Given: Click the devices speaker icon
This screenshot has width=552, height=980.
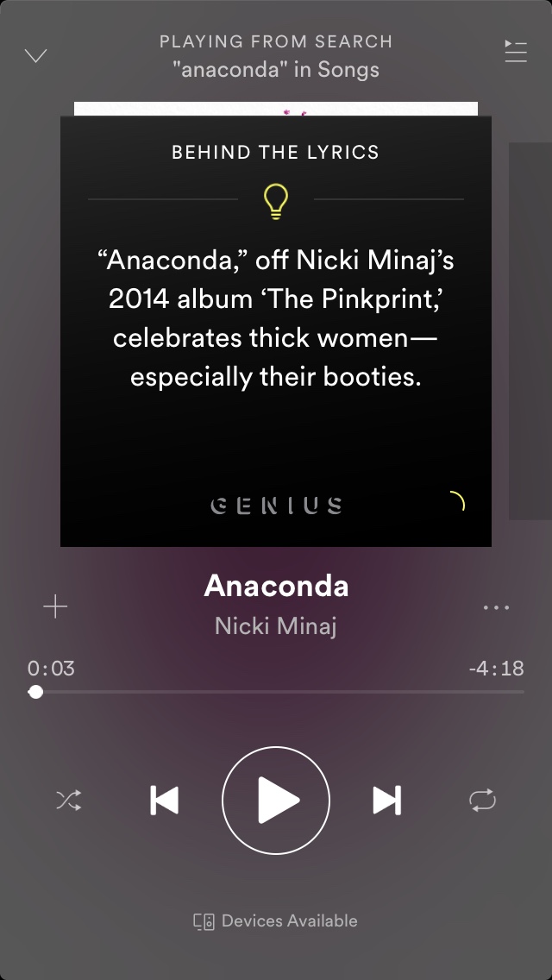Looking at the screenshot, I should pos(204,922).
